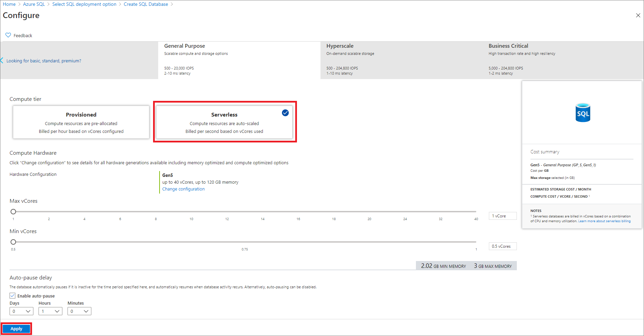644x336 pixels.
Task: Click the Apply button
Action: point(16,329)
